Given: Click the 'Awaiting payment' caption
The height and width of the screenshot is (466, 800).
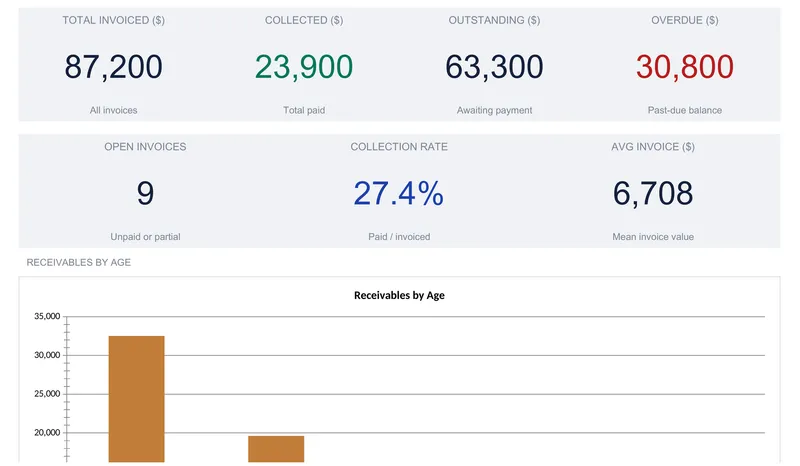Looking at the screenshot, I should click(494, 110).
